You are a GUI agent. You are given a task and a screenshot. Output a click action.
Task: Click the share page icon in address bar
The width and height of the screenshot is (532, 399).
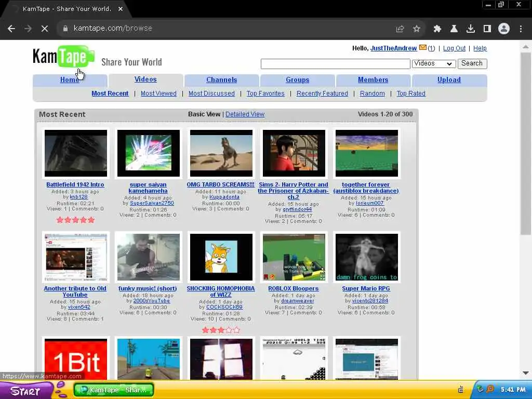click(x=400, y=29)
